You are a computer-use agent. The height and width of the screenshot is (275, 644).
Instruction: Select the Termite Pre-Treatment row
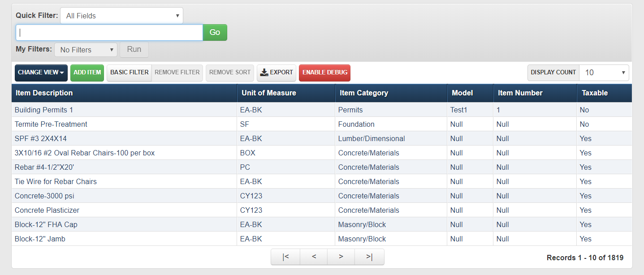click(x=51, y=124)
